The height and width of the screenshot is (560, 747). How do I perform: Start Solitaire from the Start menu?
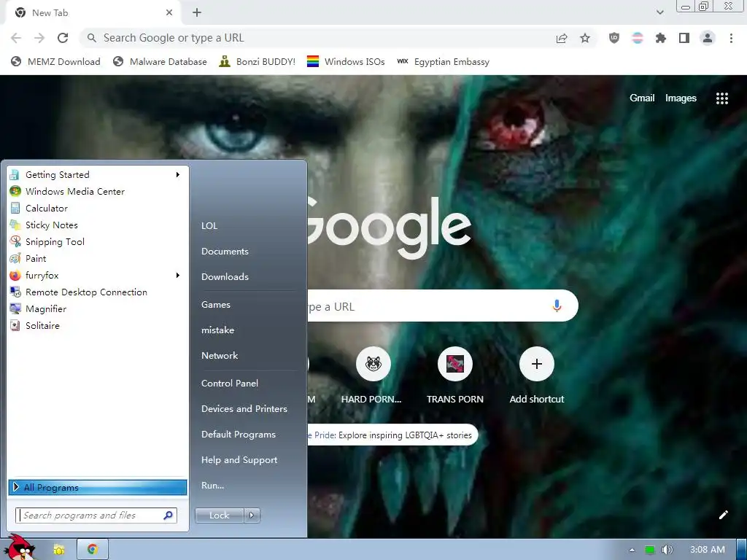pyautogui.click(x=98, y=326)
